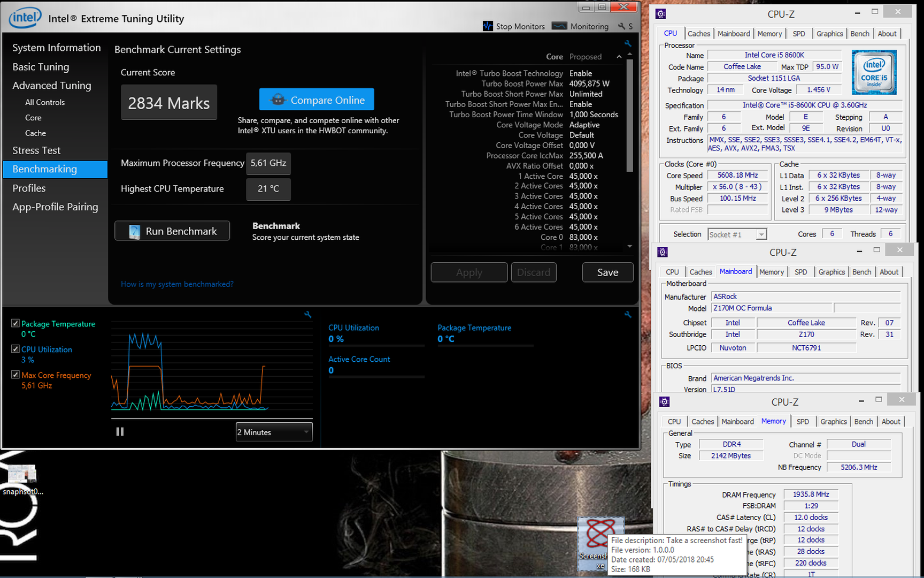
Task: Click the Core Voltage Mode Adaptive value
Action: coord(584,125)
